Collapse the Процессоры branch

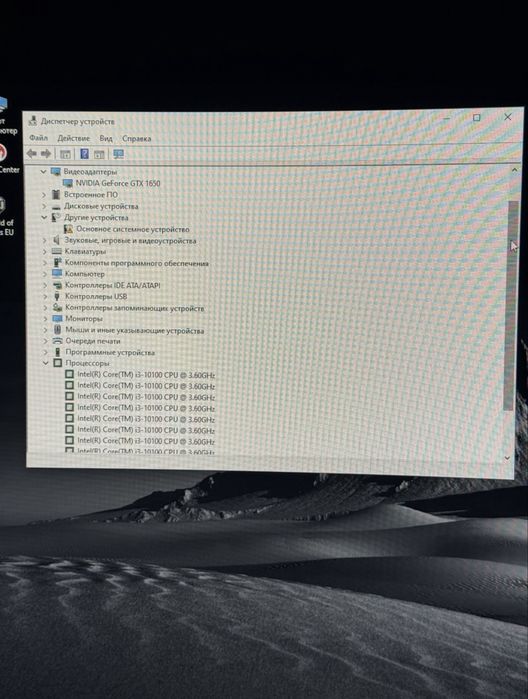pyautogui.click(x=45, y=363)
